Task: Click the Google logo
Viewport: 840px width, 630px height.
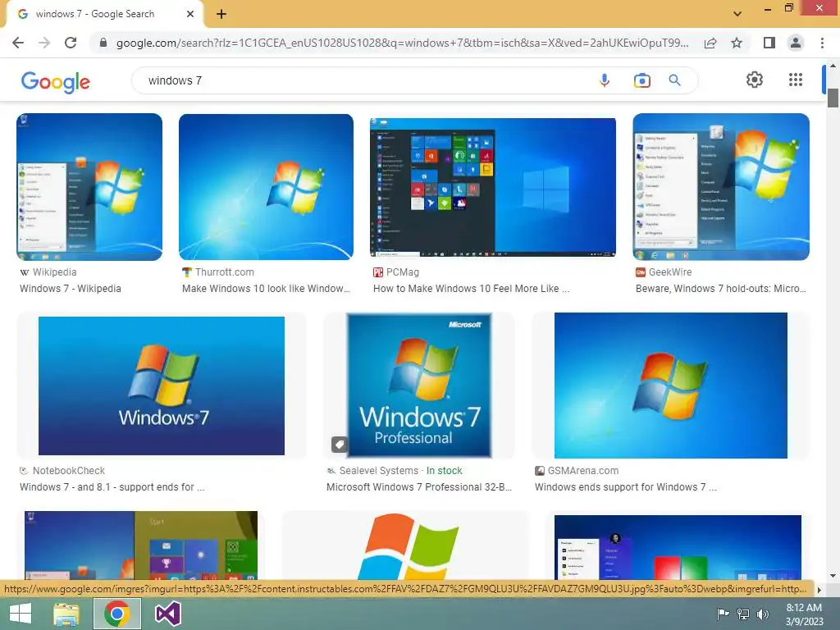Action: pyautogui.click(x=55, y=82)
